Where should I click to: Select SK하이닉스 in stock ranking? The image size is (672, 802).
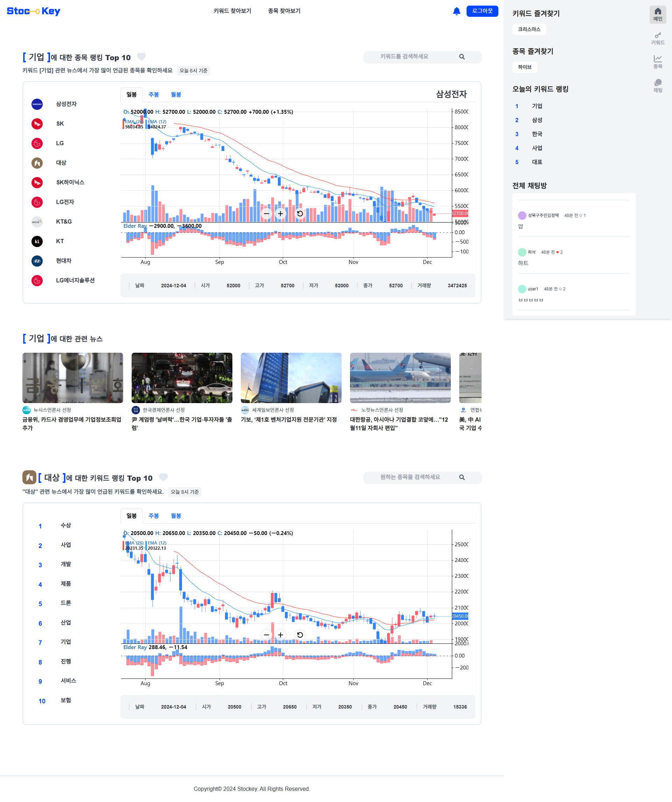pos(70,182)
